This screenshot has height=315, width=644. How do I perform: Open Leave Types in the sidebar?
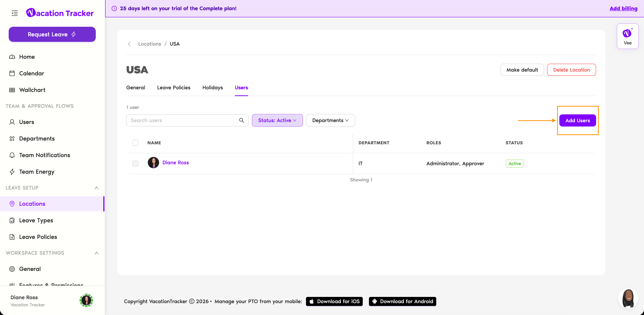[x=36, y=220]
